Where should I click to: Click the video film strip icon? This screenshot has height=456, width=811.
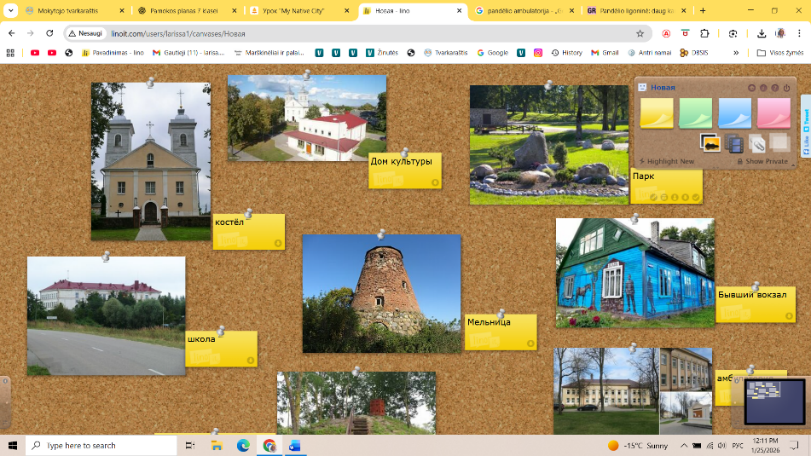pyautogui.click(x=734, y=144)
